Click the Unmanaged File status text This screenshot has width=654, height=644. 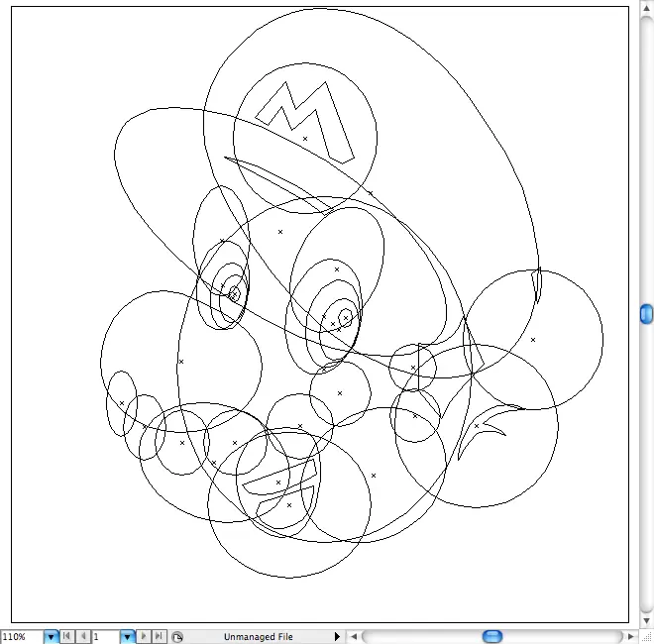[259, 637]
